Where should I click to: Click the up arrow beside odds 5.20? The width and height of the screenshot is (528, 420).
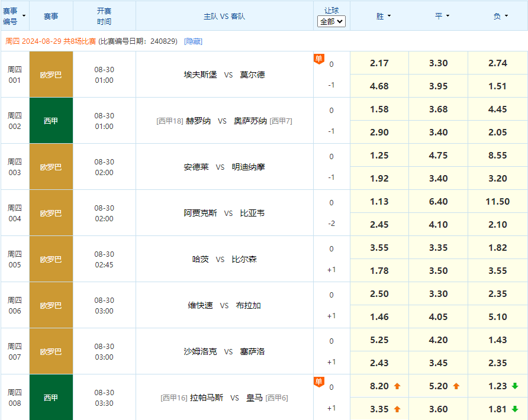coord(456,386)
